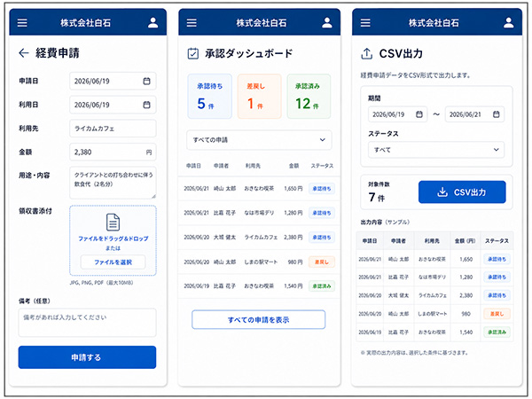Open hamburger menu on CSV出力 screen
Image resolution: width=532 pixels, height=399 pixels.
365,23
